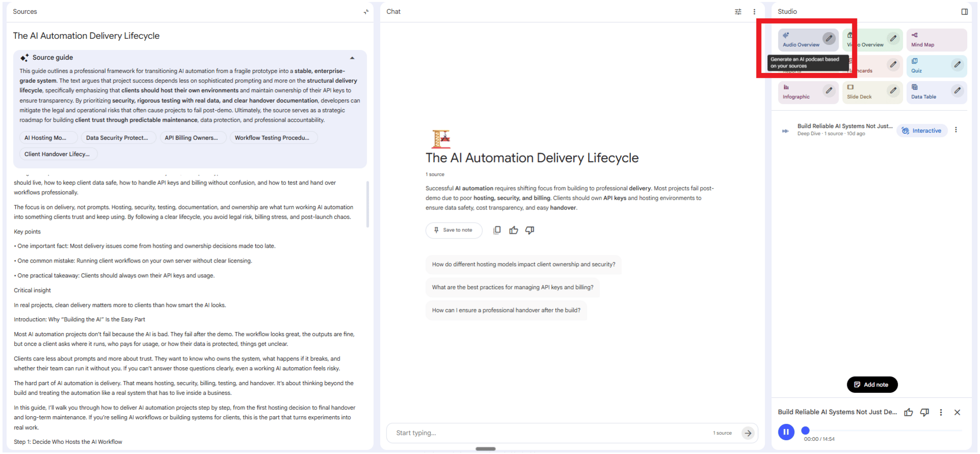Close the audio player
Image resolution: width=980 pixels, height=454 pixels.
tap(957, 412)
